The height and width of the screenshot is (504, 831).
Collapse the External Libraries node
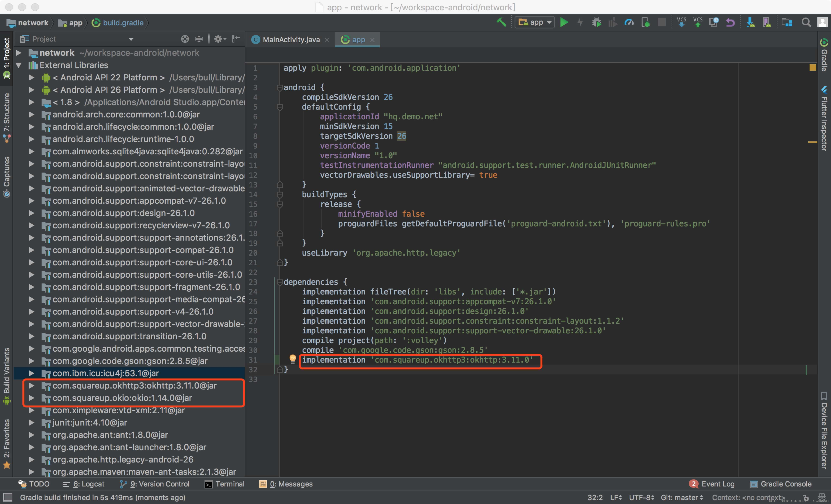pos(19,65)
